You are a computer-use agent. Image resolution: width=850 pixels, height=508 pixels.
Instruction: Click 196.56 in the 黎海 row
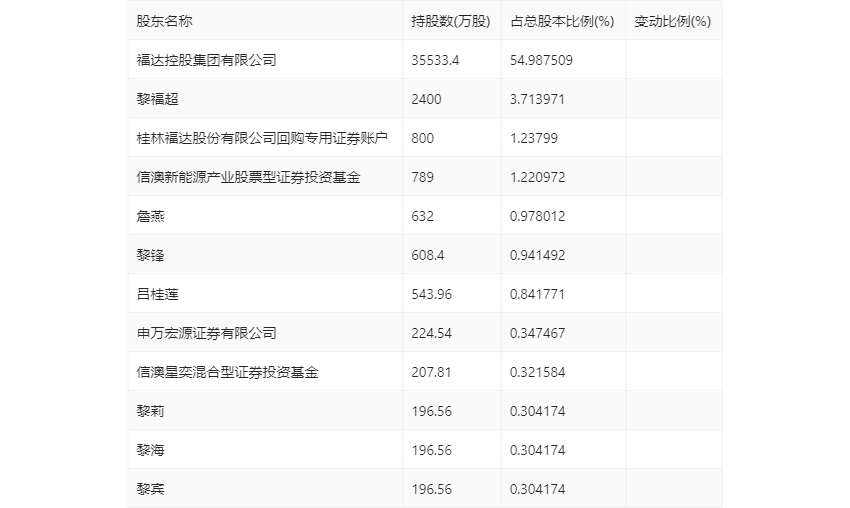[x=432, y=451]
